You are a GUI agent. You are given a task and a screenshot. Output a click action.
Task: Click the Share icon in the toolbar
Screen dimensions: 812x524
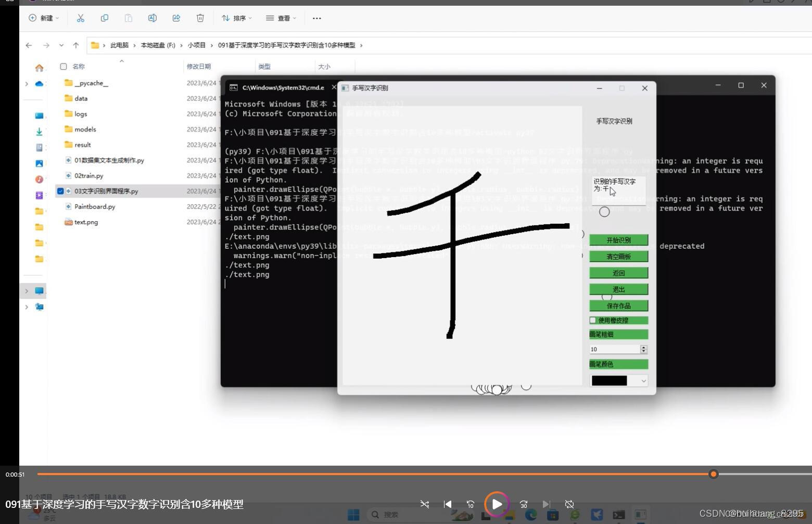coord(176,18)
